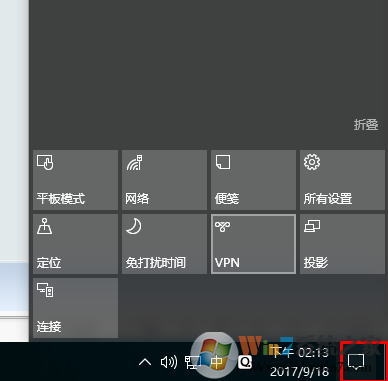Viewport: 388px width, 381px height.
Task: Show hidden tray icons chevron
Action: [x=145, y=362]
